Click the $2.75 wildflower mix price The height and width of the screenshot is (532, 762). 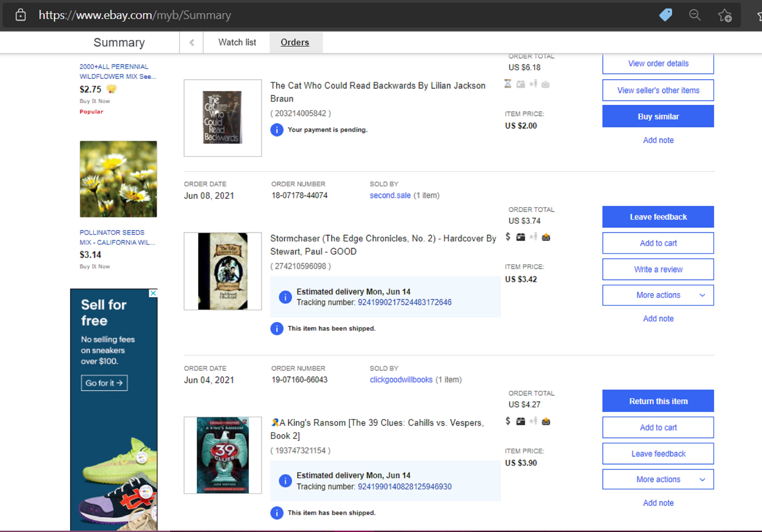click(90, 89)
